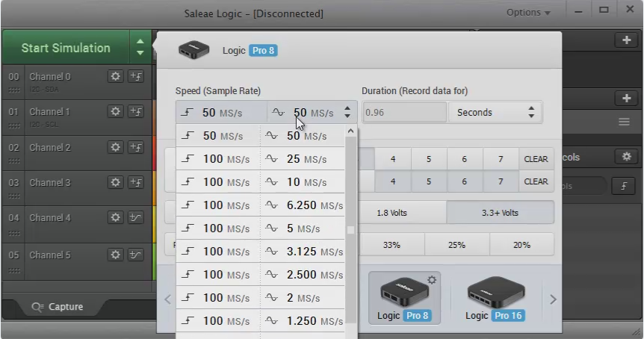
Task: Expand arrows beside Start Simulation
Action: point(140,48)
